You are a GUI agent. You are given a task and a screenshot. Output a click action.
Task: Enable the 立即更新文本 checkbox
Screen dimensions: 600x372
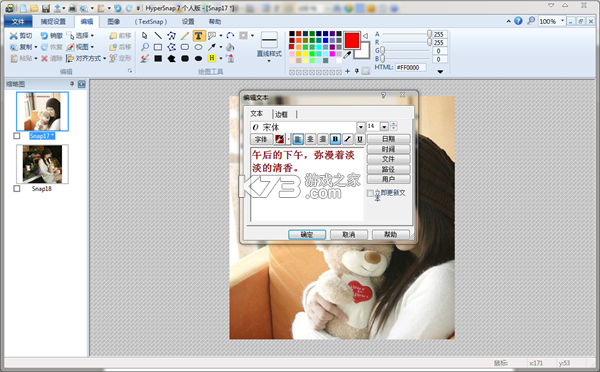point(370,193)
